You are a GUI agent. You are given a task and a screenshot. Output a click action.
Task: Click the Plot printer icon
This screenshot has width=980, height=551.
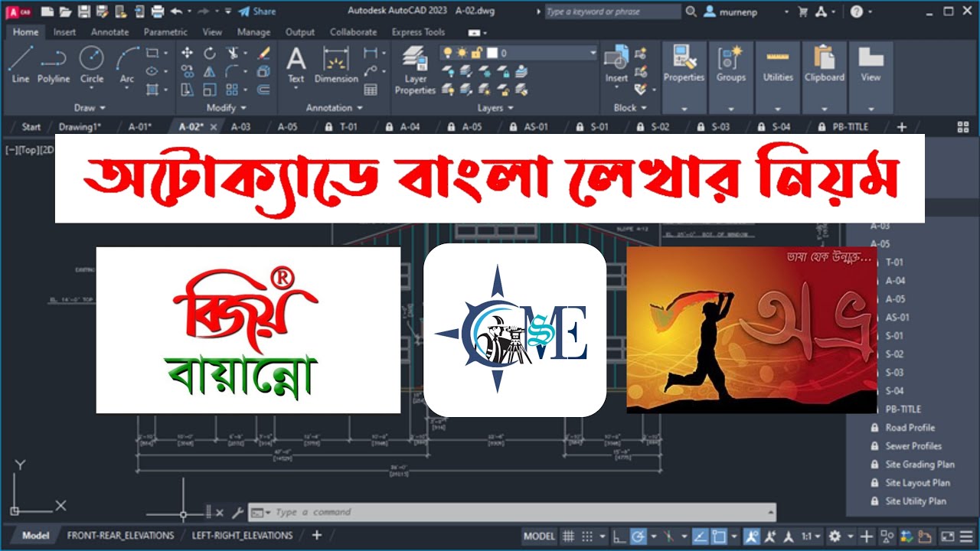coord(158,11)
